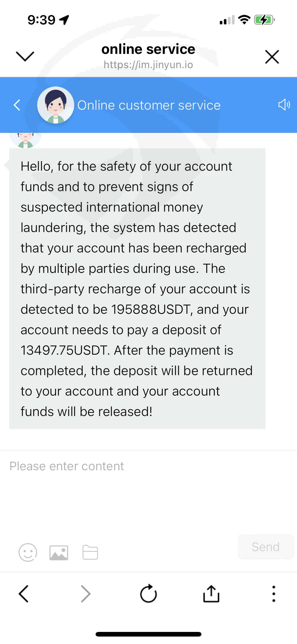Tap the im.jinyun.io URL text
The height and width of the screenshot is (644, 297).
tap(148, 65)
